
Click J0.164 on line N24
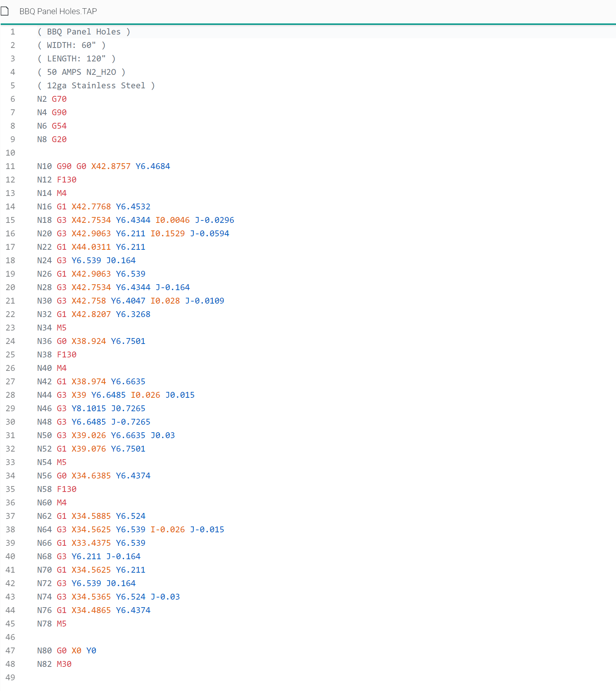pyautogui.click(x=121, y=260)
